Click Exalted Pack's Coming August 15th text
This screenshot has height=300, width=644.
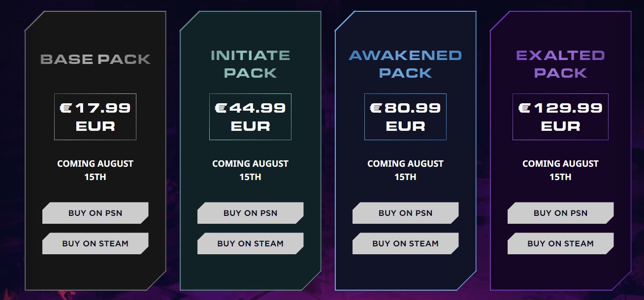click(560, 170)
